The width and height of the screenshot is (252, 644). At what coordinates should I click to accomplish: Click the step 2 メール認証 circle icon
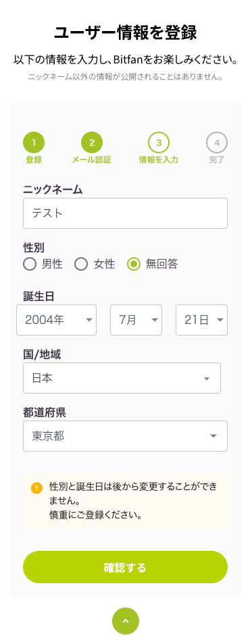[x=92, y=143]
